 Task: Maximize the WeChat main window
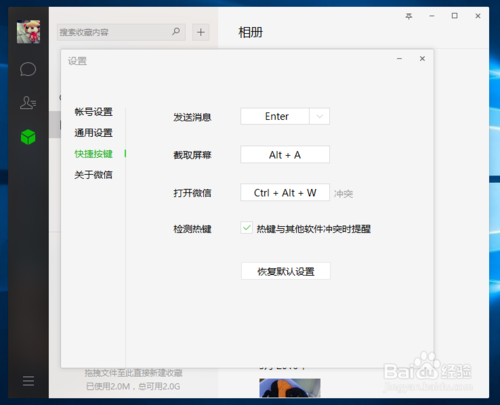(x=455, y=16)
